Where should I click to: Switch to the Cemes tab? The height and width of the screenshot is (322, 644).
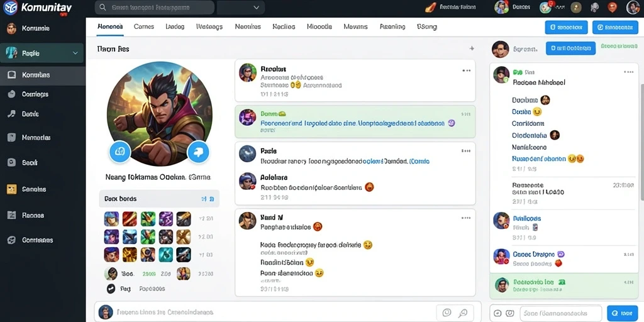144,26
